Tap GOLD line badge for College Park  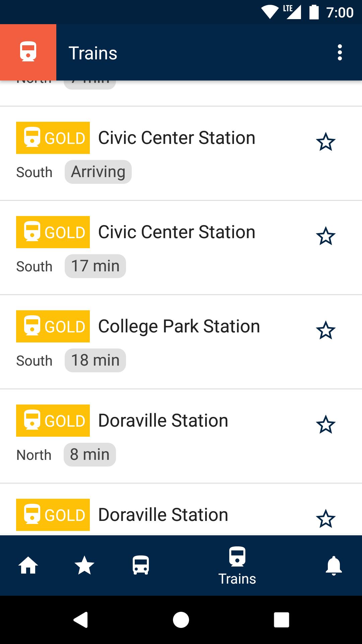(53, 326)
